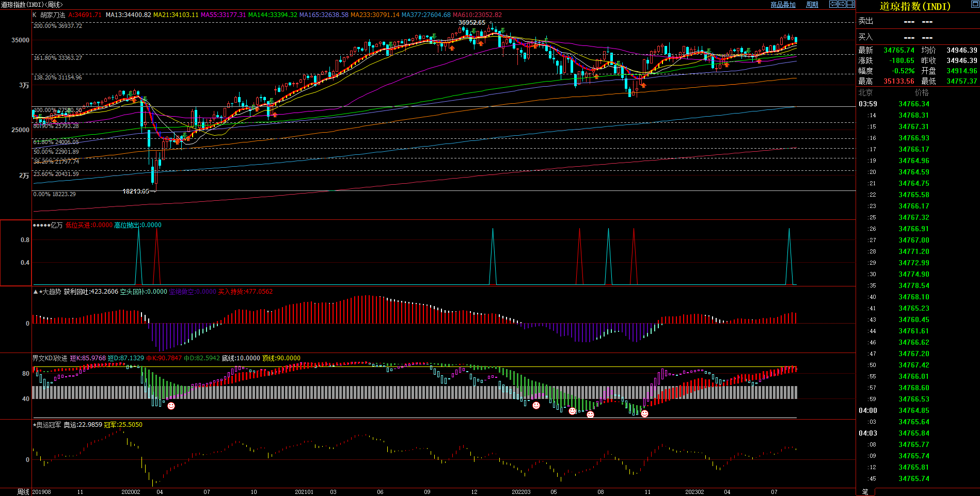This screenshot has height=496, width=980.
Task: Click the star icon before 奥运冠军 indicator
Action: coord(35,425)
